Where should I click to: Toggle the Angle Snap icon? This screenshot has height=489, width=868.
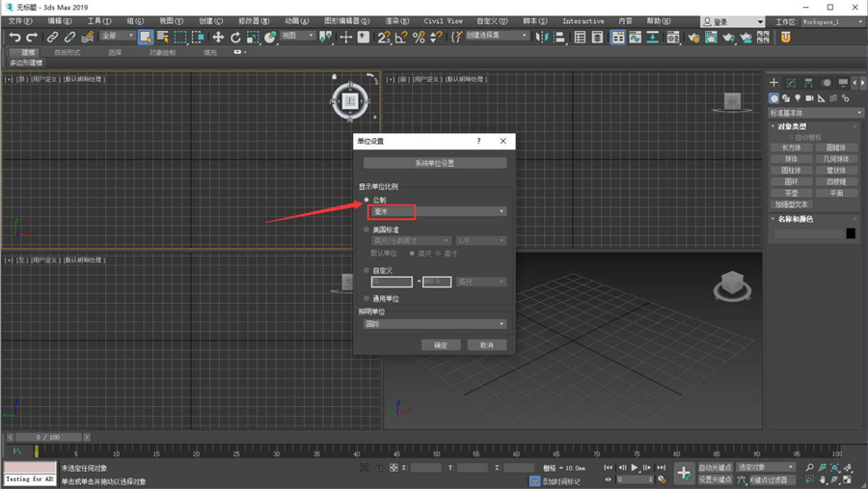coord(401,37)
